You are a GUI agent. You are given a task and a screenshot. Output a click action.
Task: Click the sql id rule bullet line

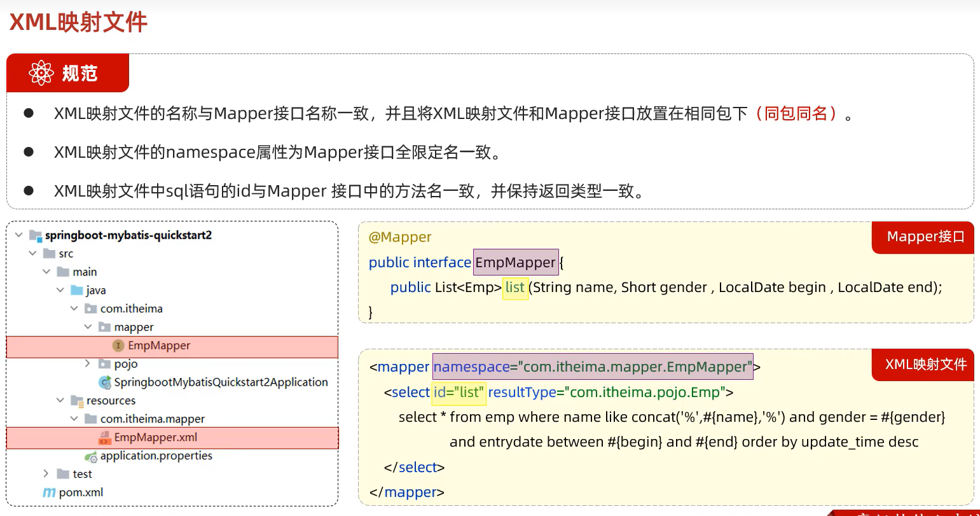349,191
